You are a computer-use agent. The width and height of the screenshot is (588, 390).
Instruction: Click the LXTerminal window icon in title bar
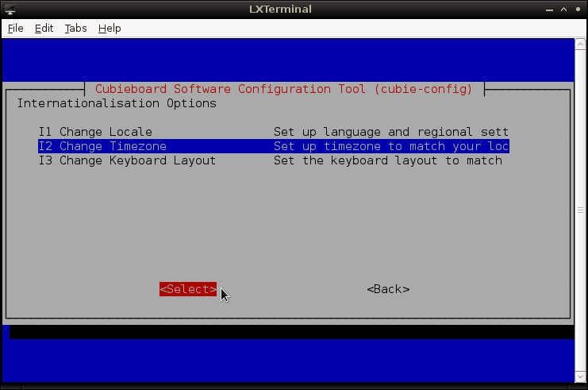click(10, 10)
